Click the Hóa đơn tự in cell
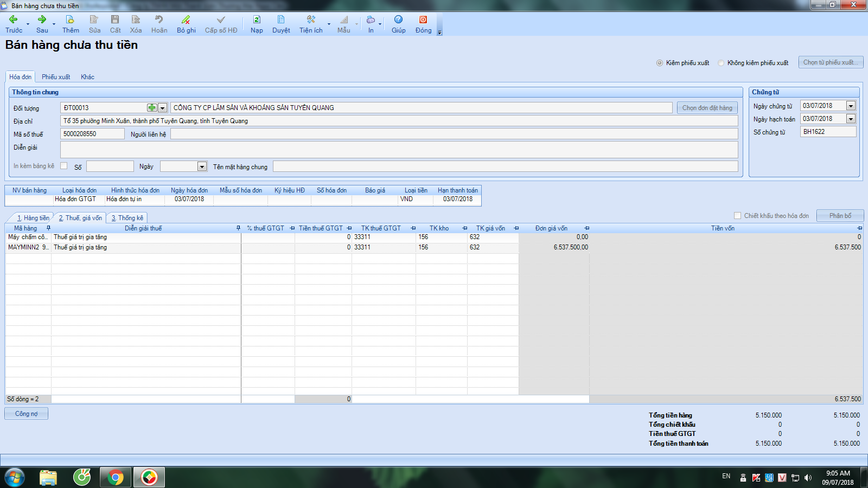The height and width of the screenshot is (488, 868). pyautogui.click(x=135, y=199)
